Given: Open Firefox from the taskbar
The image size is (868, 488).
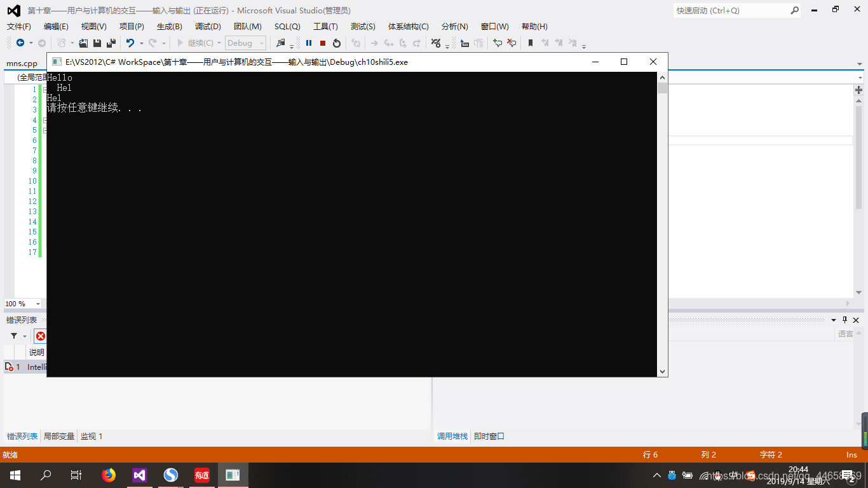Looking at the screenshot, I should pos(108,475).
